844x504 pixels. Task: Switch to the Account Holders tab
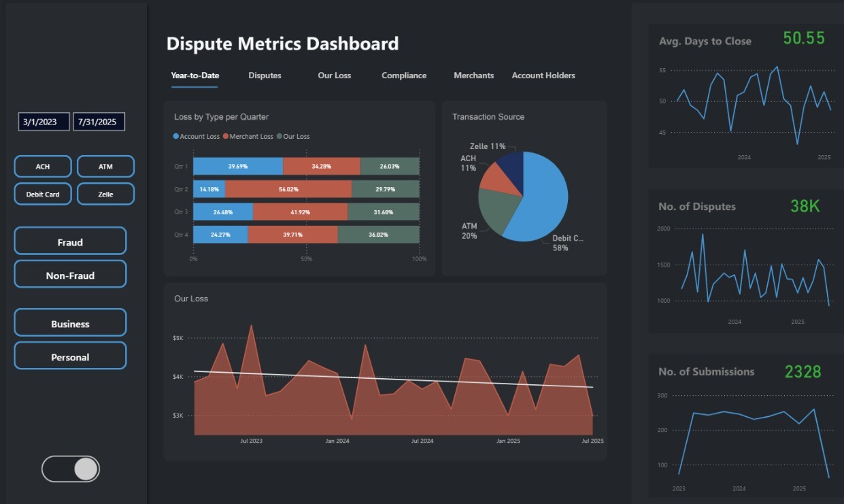click(x=543, y=75)
